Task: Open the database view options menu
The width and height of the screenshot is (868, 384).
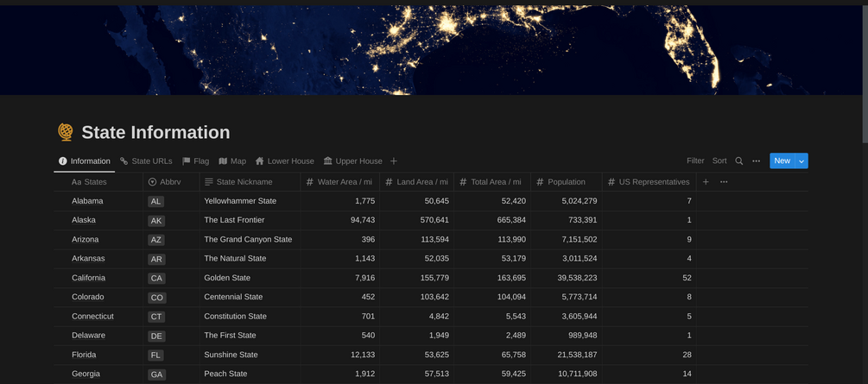Action: pyautogui.click(x=757, y=161)
